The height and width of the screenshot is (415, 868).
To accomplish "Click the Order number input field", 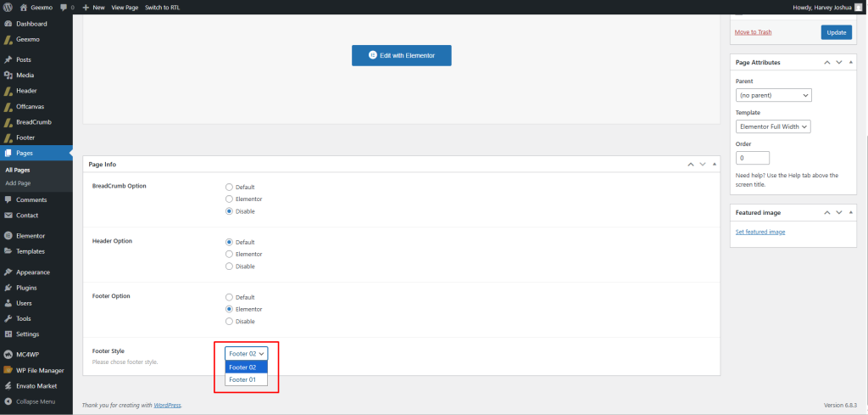I will pos(753,158).
